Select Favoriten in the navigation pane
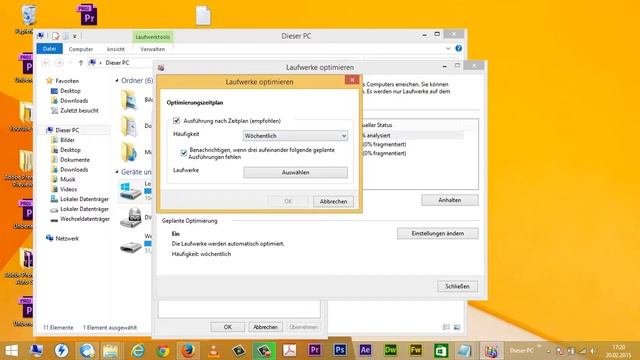This screenshot has width=640, height=360. pyautogui.click(x=67, y=81)
